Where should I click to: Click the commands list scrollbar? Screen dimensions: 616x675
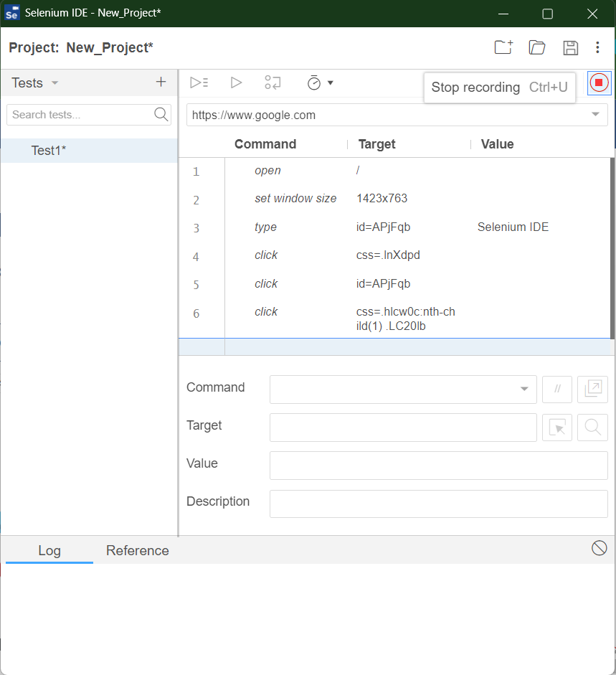pos(612,248)
